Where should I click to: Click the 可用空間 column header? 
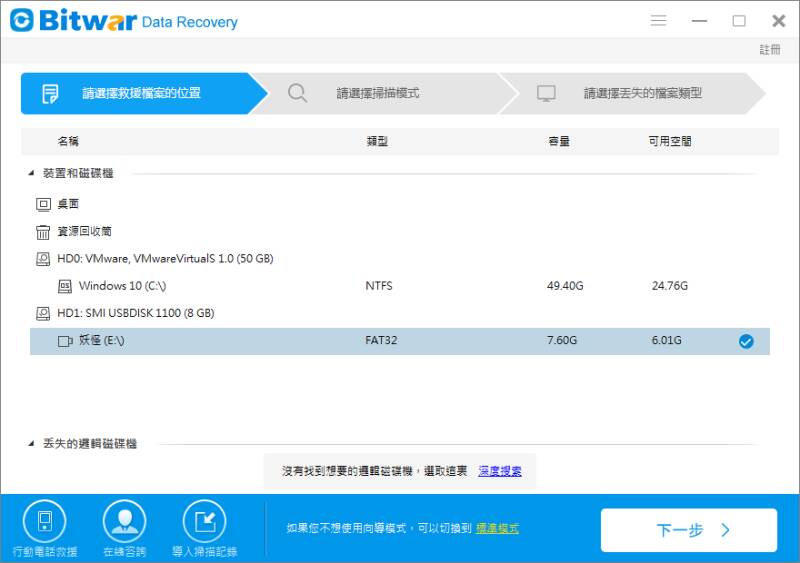pos(669,141)
